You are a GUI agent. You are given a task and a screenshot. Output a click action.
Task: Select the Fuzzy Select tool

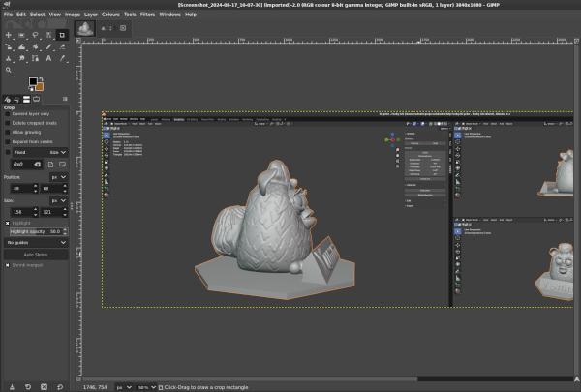pos(48,35)
